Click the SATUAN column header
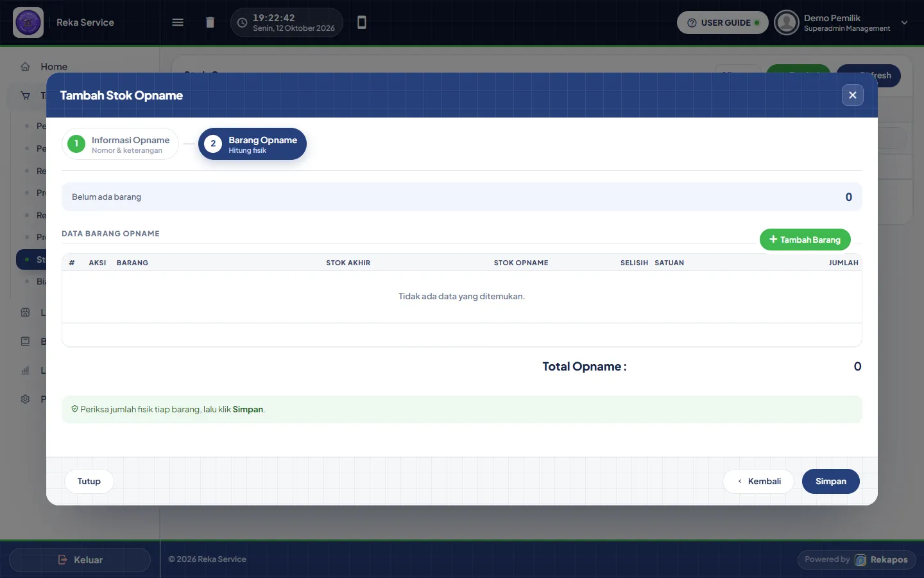This screenshot has height=578, width=924. tap(669, 263)
